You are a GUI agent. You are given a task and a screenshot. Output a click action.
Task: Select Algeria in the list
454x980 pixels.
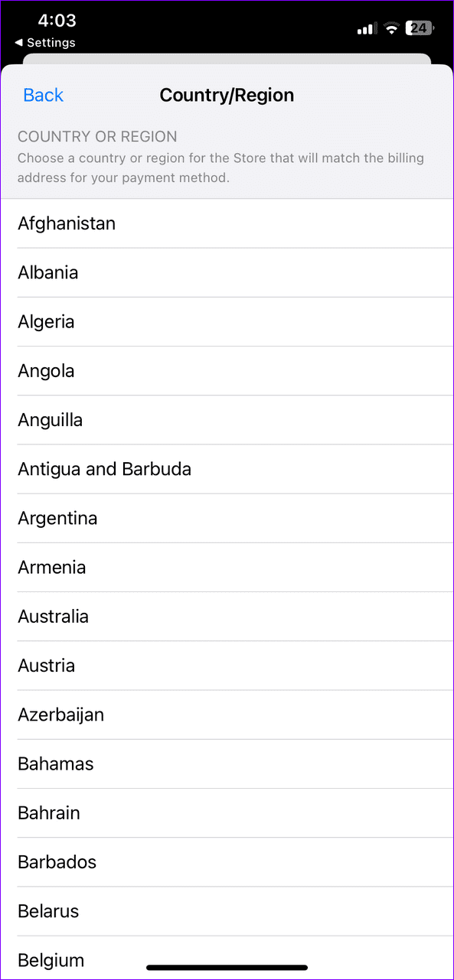[x=46, y=321]
